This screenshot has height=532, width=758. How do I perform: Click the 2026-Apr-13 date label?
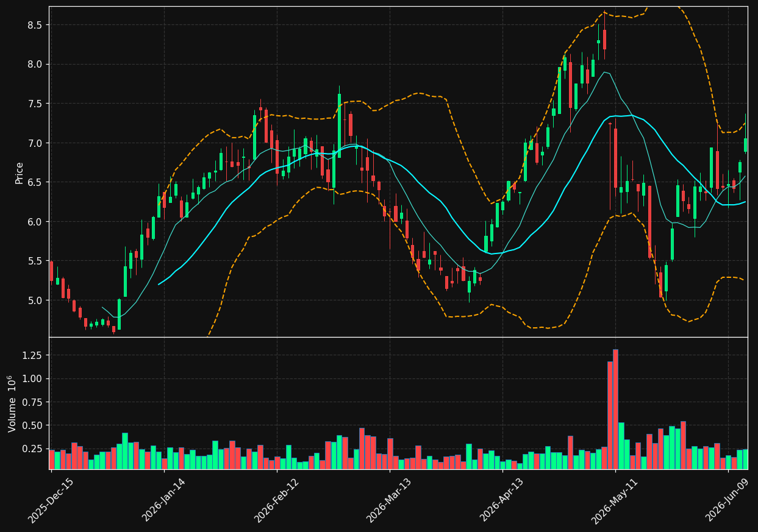coord(503,501)
